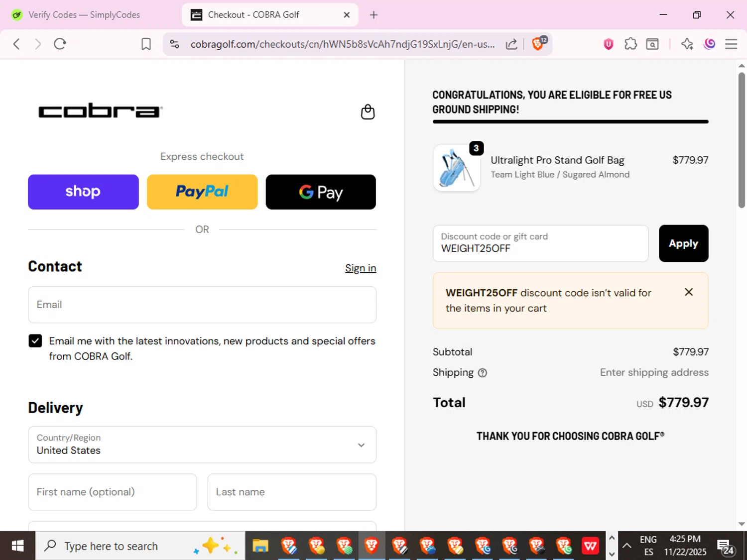Open the sidebar search panel icon
The height and width of the screenshot is (560, 747).
[x=652, y=44]
